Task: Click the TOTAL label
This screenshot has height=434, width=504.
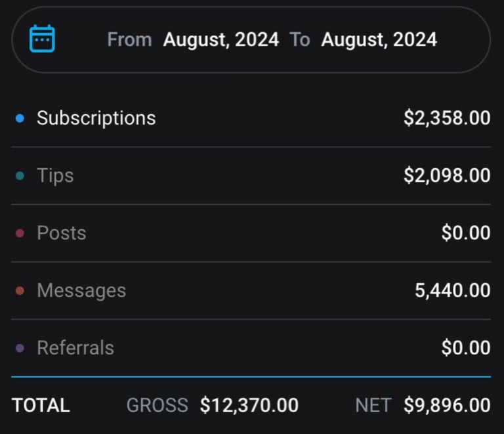Action: pos(41,405)
